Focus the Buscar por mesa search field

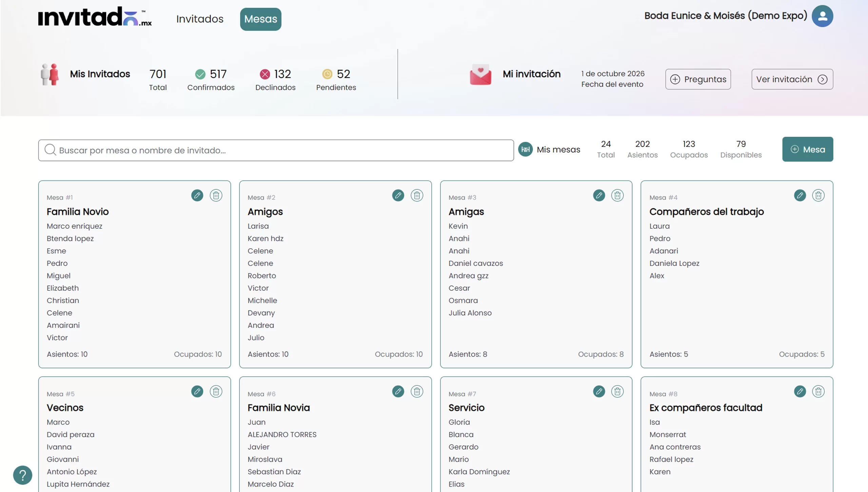(x=276, y=150)
